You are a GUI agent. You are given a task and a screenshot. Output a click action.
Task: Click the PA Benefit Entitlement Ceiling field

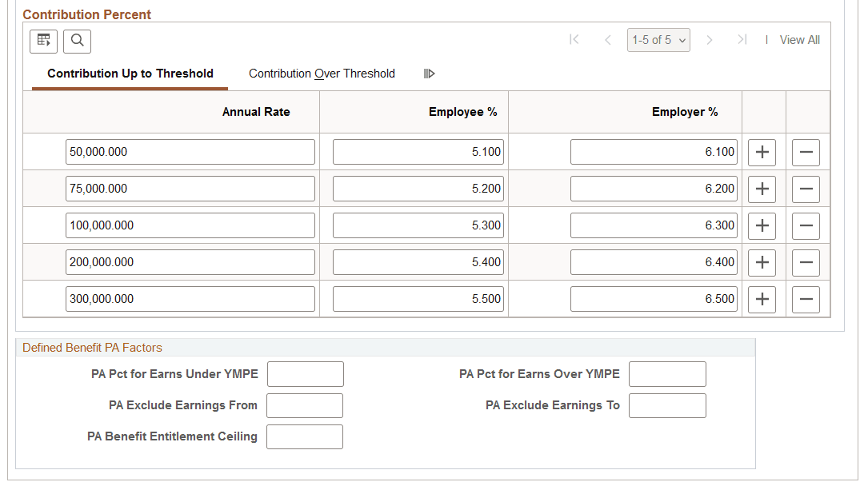pyautogui.click(x=305, y=436)
